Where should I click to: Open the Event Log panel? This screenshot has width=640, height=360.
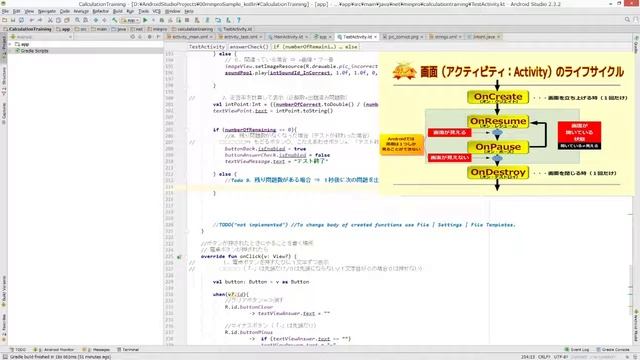click(x=577, y=350)
